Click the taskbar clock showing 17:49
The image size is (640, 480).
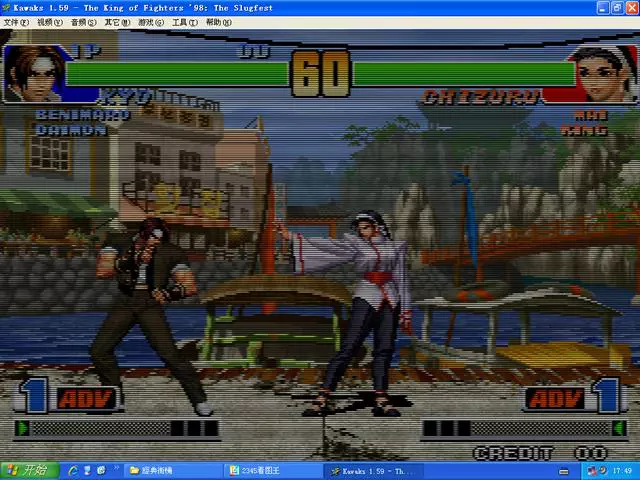pyautogui.click(x=622, y=471)
